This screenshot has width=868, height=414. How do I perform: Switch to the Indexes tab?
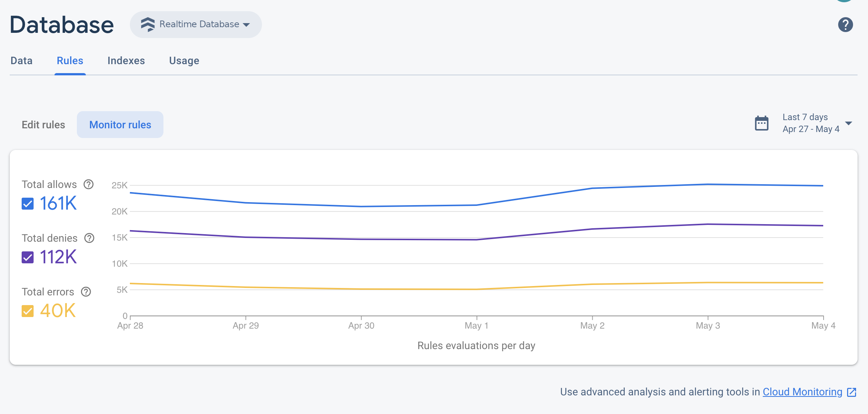click(x=126, y=60)
